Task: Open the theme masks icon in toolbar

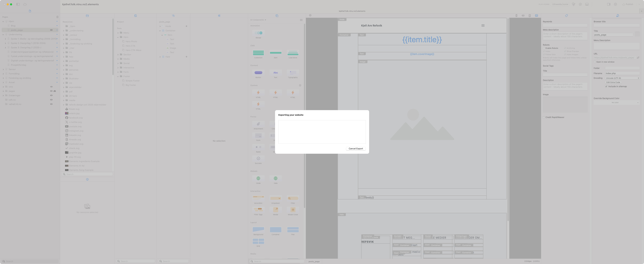Action: pyautogui.click(x=574, y=4)
